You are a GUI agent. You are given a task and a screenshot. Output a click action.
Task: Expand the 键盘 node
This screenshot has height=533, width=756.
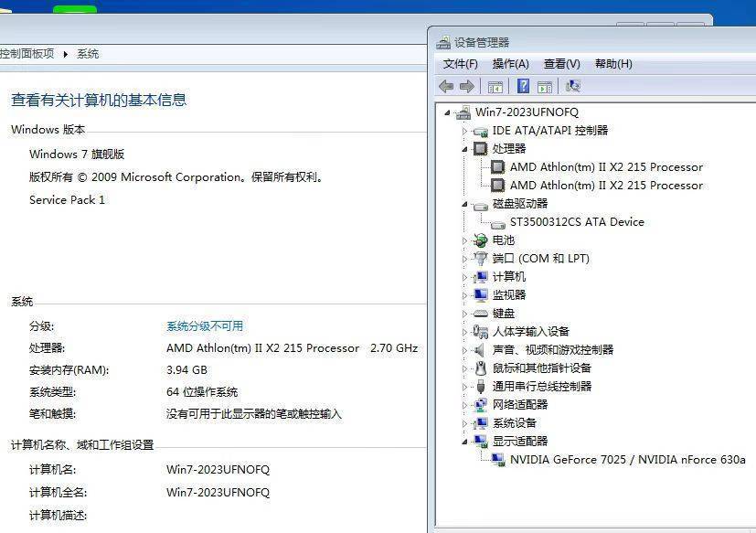(464, 314)
